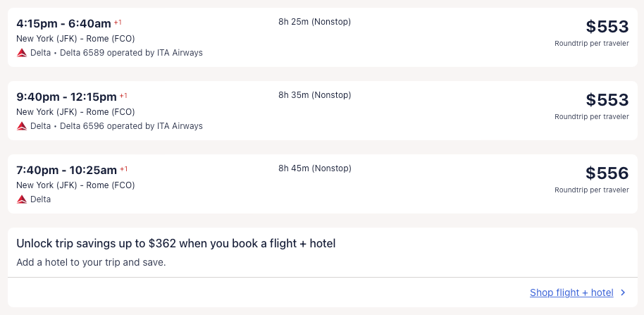This screenshot has height=315, width=644.
Task: Click $553 price on Delta 6589 flight
Action: [607, 27]
